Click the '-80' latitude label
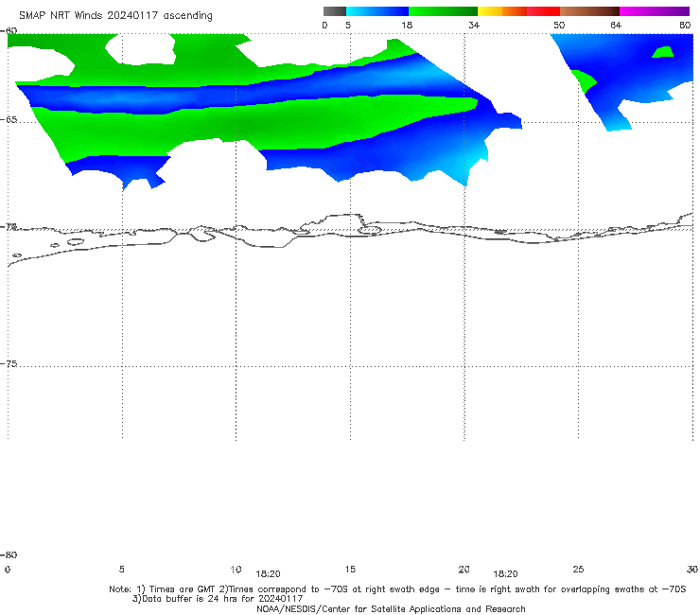Image resolution: width=700 pixels, height=615 pixels. [9, 554]
